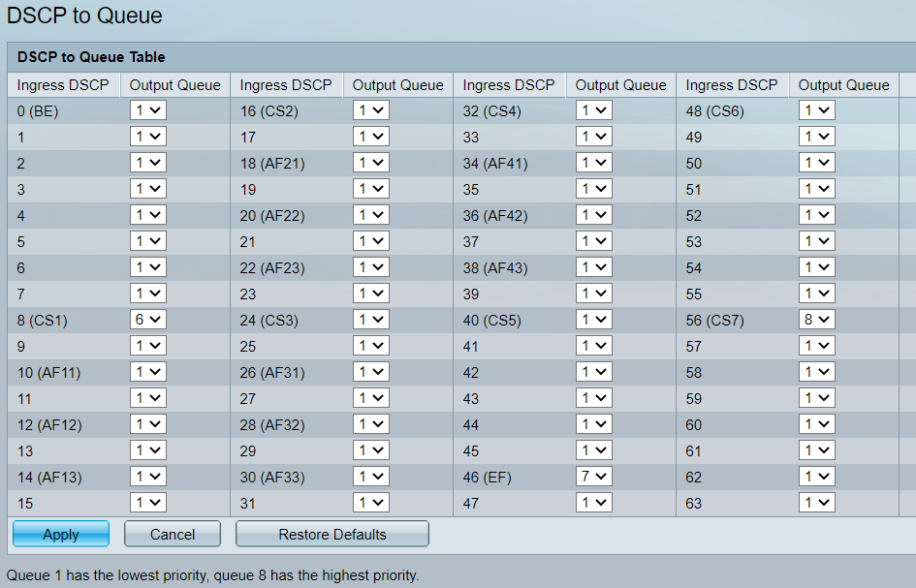Click the '26 (AF31)' DSCP label
Viewport: 916px width, 588px height.
click(272, 373)
